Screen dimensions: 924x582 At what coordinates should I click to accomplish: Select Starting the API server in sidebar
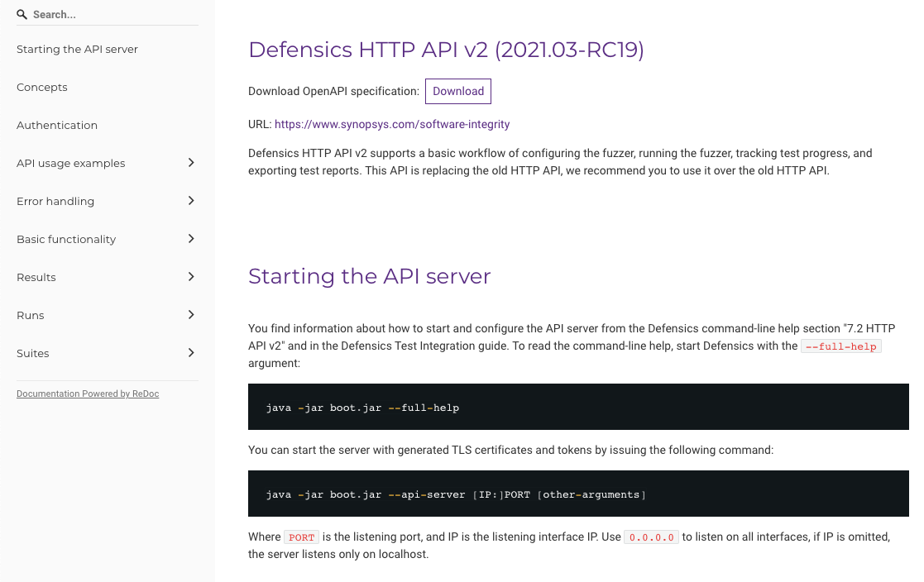pyautogui.click(x=77, y=49)
